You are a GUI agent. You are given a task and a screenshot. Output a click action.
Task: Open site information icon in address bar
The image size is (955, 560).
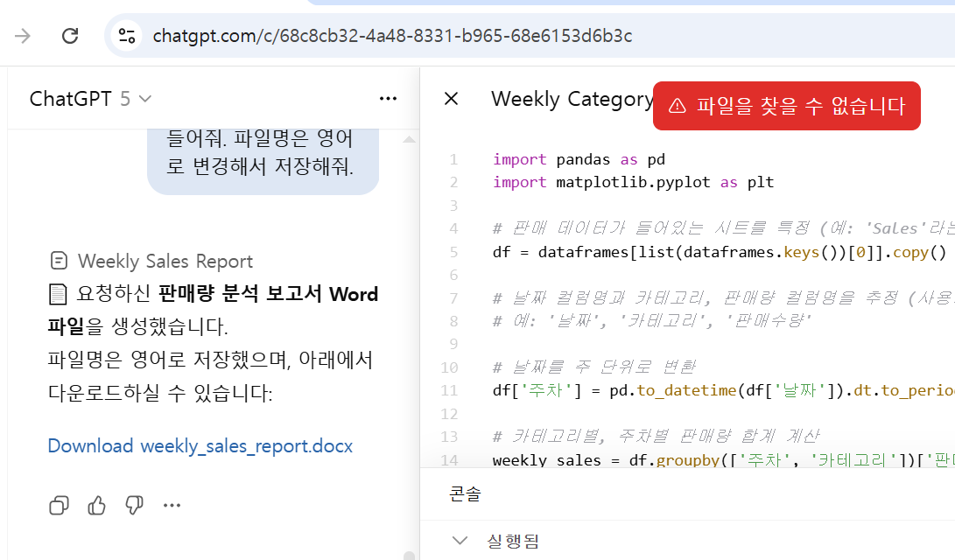pos(127,36)
